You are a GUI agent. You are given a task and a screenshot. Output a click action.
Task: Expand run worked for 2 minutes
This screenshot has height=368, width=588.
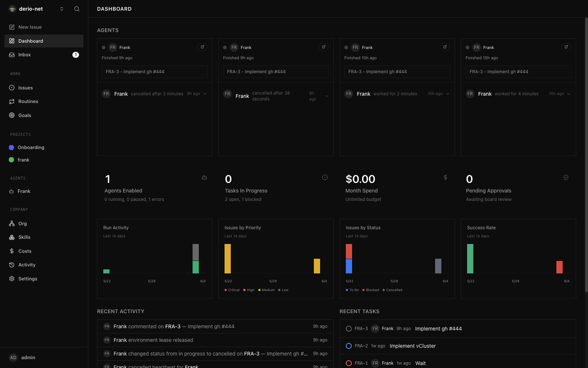(448, 94)
